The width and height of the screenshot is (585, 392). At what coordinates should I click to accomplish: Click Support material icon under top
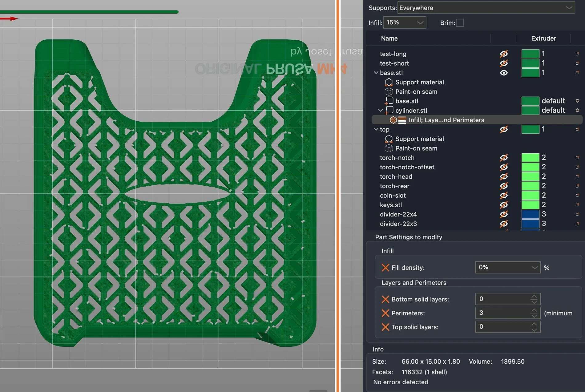(389, 139)
